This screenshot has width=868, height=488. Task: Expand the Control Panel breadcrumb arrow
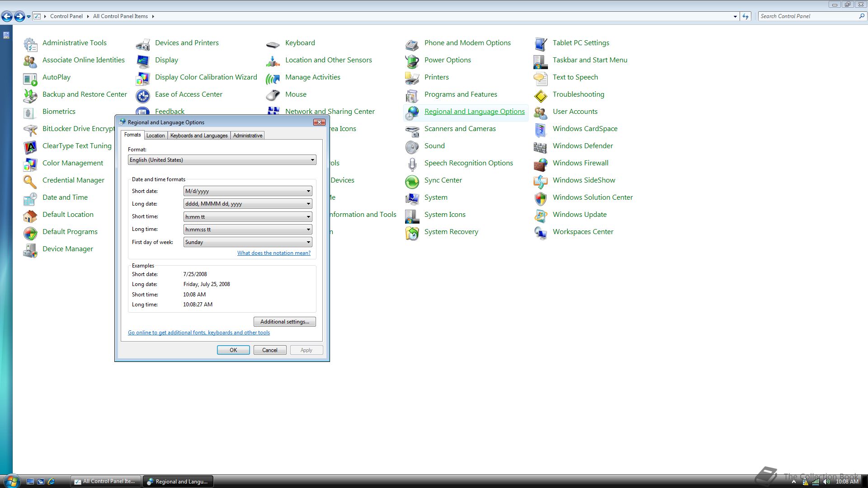coord(88,16)
